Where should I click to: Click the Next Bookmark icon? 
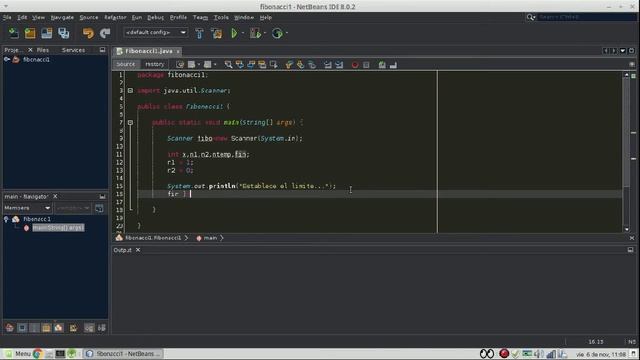(x=300, y=64)
